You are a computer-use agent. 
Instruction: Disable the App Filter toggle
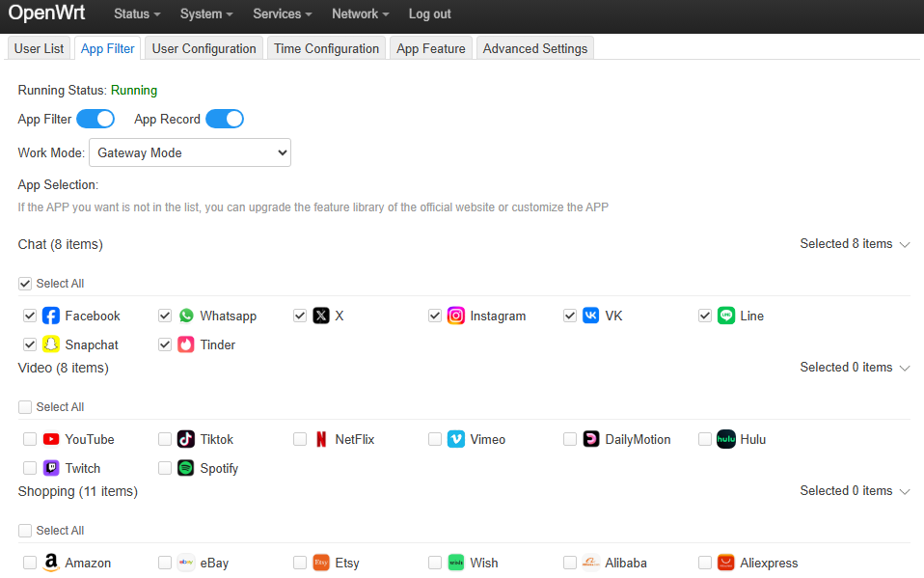95,118
